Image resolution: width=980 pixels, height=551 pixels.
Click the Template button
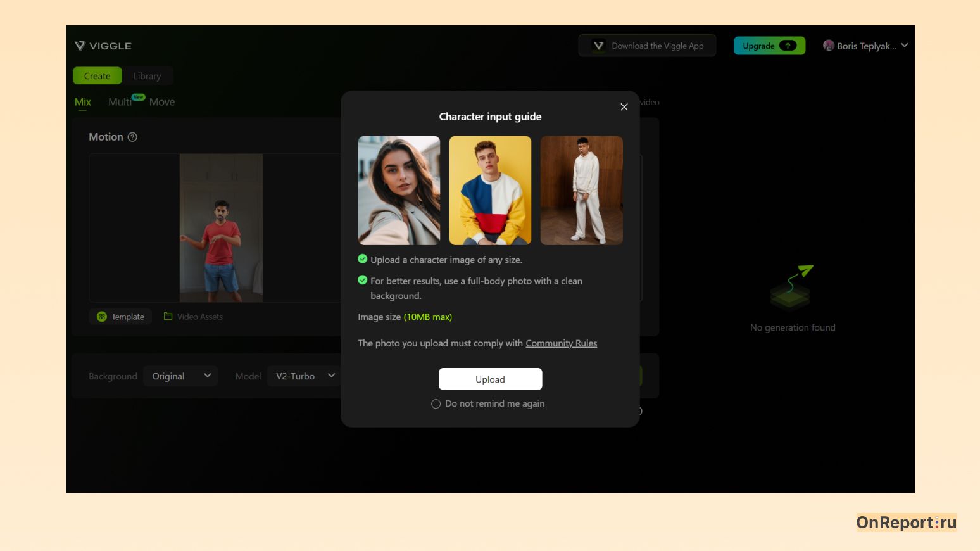(120, 317)
